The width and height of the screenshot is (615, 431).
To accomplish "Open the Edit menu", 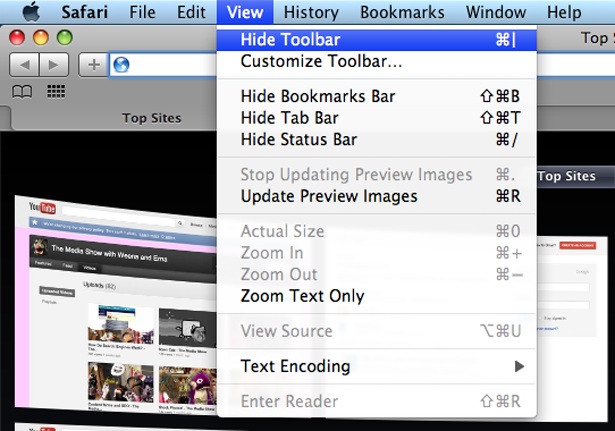I will pos(191,12).
